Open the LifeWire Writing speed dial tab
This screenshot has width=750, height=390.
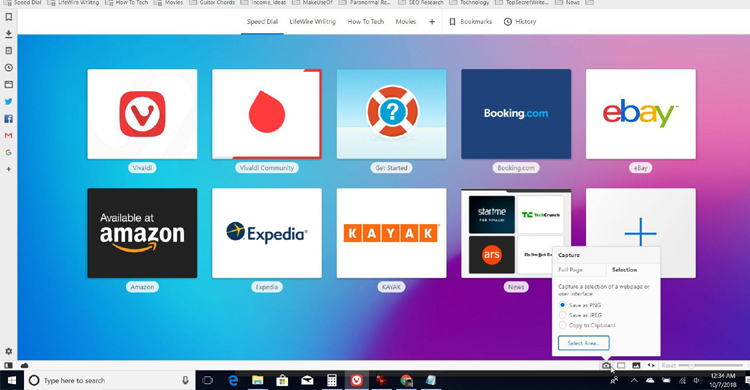(312, 22)
